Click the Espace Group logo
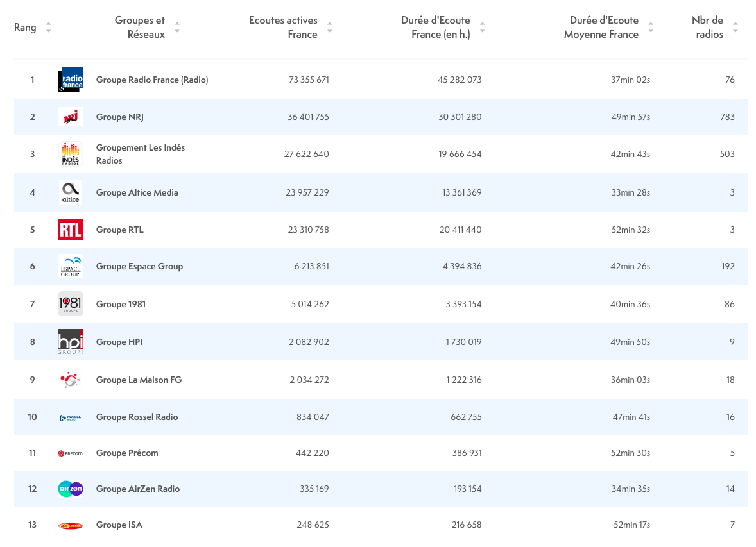 (71, 266)
